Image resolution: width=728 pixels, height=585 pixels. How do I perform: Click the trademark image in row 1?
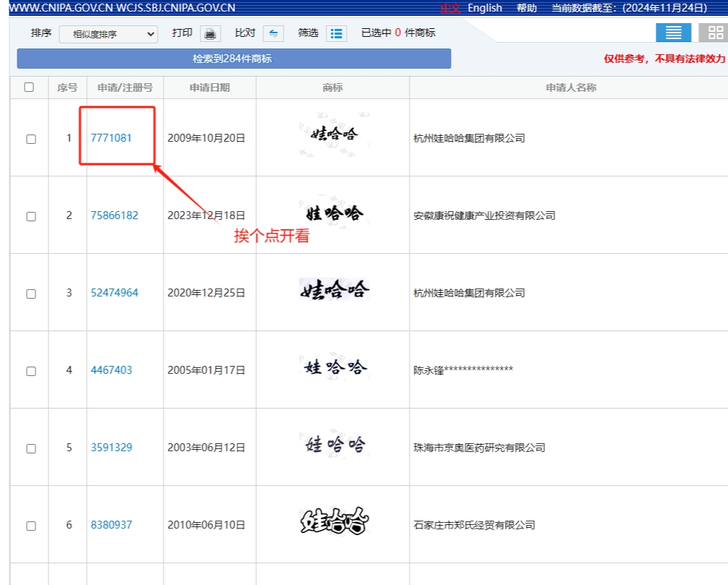[334, 134]
